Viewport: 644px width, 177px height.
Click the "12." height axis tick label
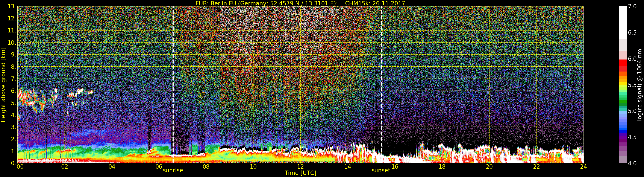(x=12, y=18)
